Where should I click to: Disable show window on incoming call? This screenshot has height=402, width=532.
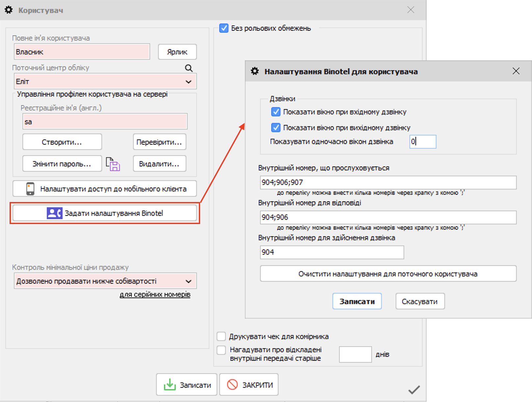point(276,112)
